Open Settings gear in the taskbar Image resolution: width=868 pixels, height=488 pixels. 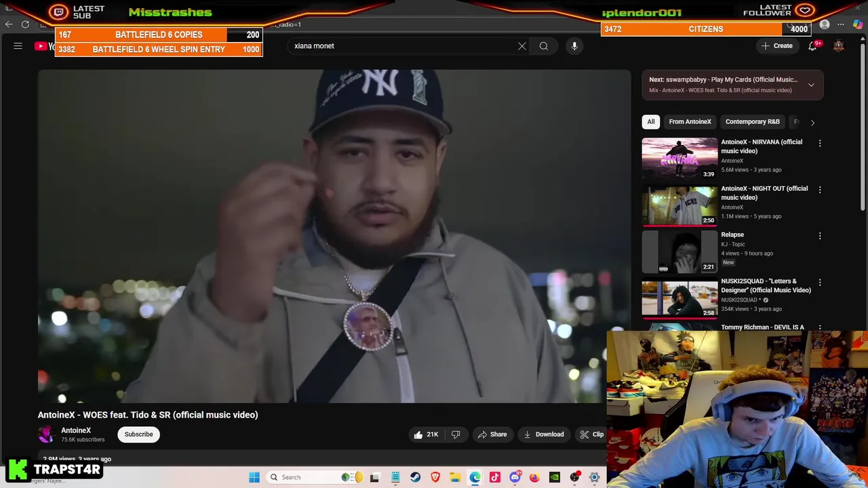tap(594, 477)
